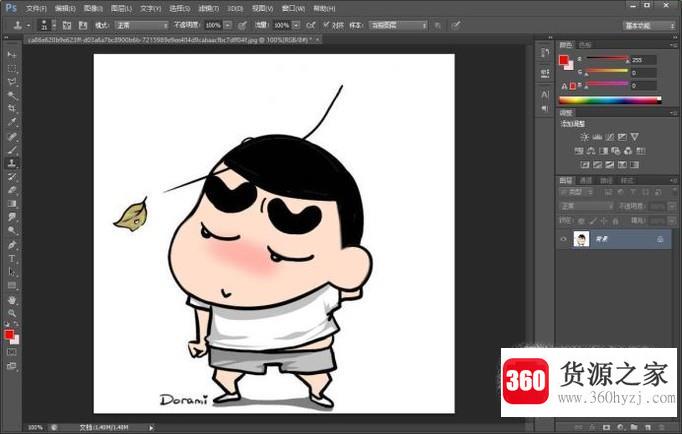Open the Character panel icon
The image size is (682, 434).
tap(545, 94)
